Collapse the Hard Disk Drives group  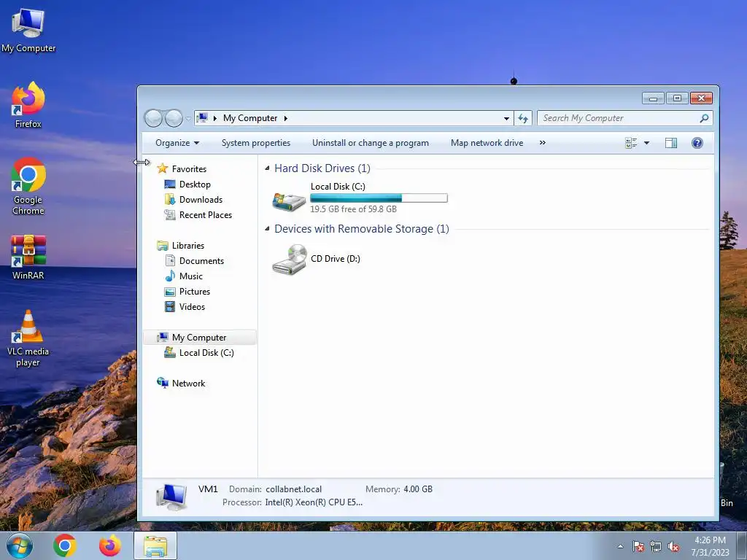(267, 168)
